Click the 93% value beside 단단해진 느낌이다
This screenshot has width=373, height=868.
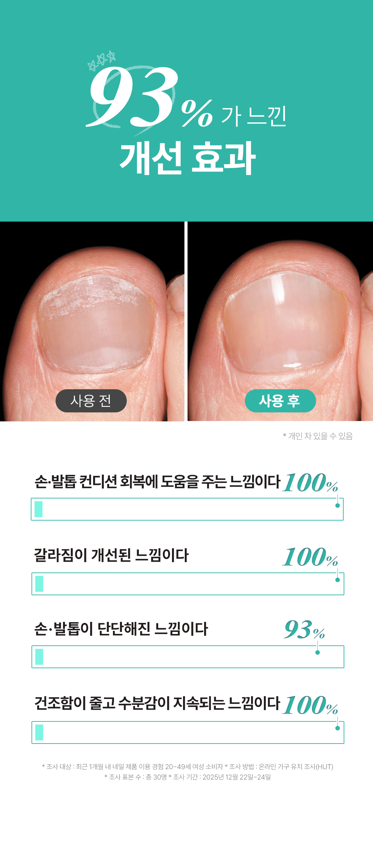pyautogui.click(x=305, y=629)
